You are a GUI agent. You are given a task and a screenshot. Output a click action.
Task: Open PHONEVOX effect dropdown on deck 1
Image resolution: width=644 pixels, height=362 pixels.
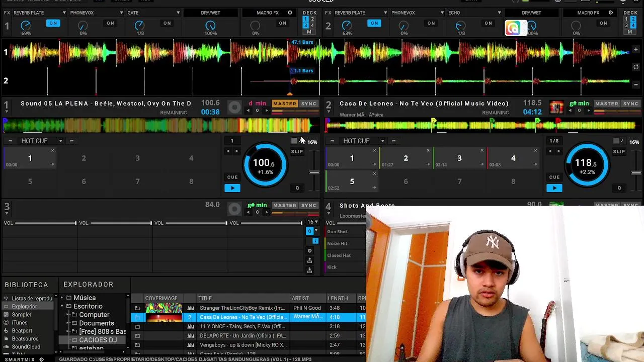coord(121,13)
